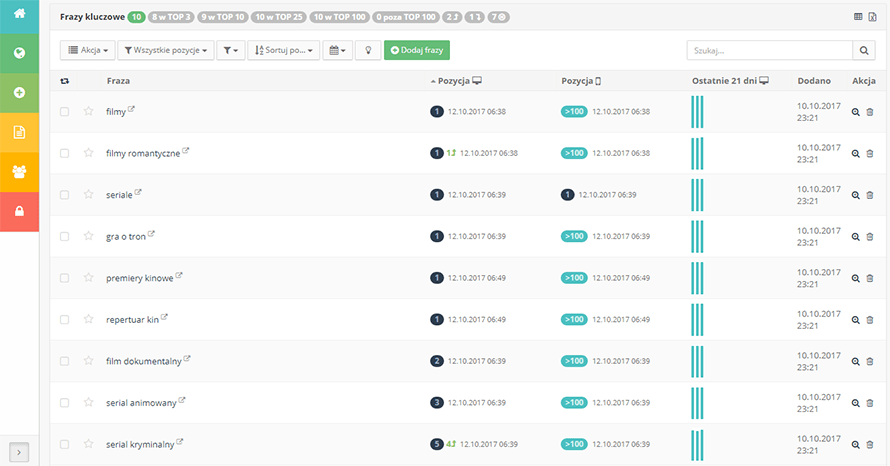
Task: Click the Dodaj frazy button
Action: 417,50
